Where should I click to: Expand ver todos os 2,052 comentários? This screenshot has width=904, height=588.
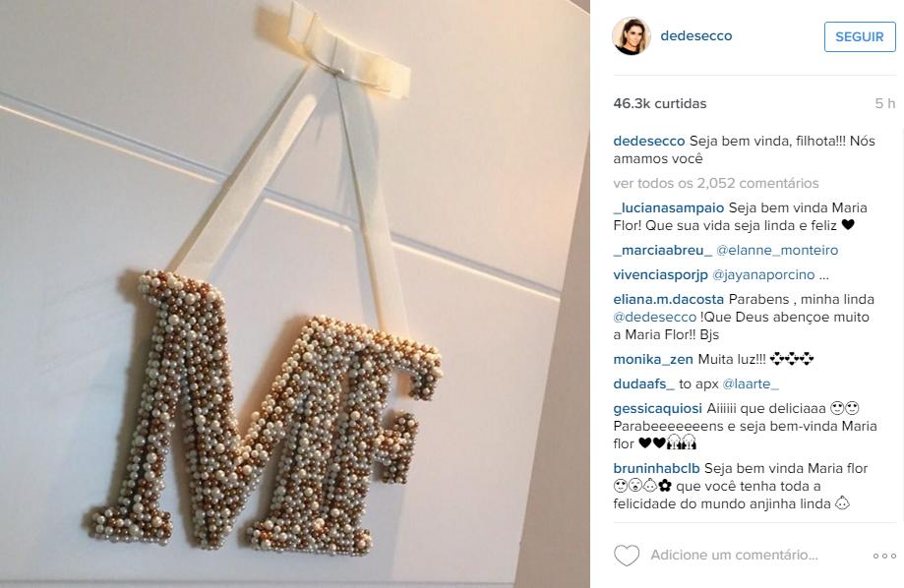715,183
